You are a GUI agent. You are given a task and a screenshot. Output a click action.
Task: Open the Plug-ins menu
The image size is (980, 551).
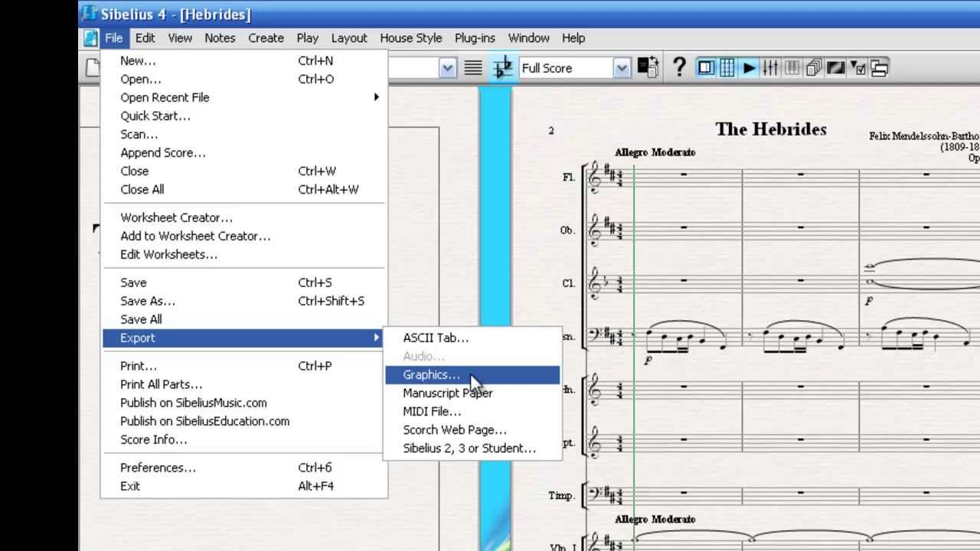pos(475,37)
